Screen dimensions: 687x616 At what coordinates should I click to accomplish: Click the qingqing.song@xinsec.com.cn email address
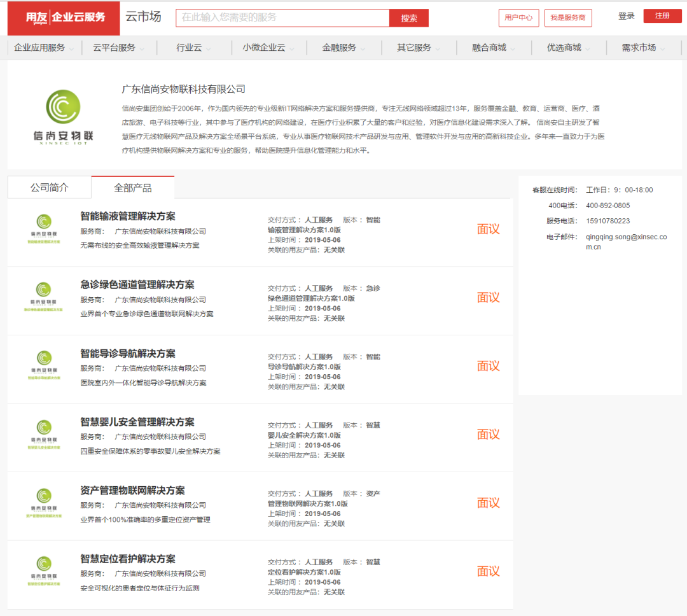pos(627,242)
